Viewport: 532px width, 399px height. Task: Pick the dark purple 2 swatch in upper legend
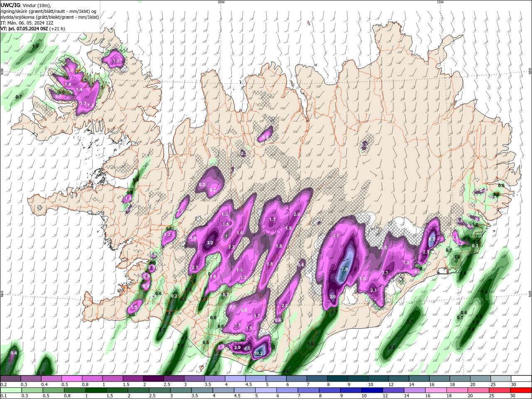point(153,379)
